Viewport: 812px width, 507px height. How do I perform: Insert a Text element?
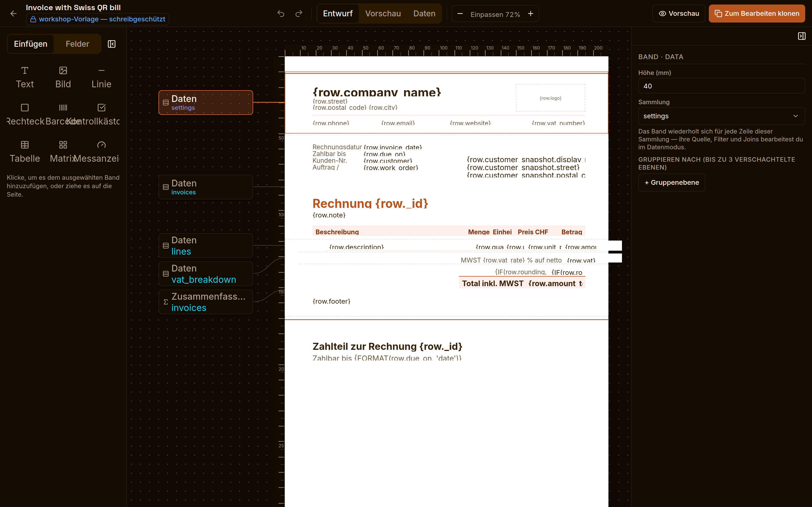coord(25,77)
